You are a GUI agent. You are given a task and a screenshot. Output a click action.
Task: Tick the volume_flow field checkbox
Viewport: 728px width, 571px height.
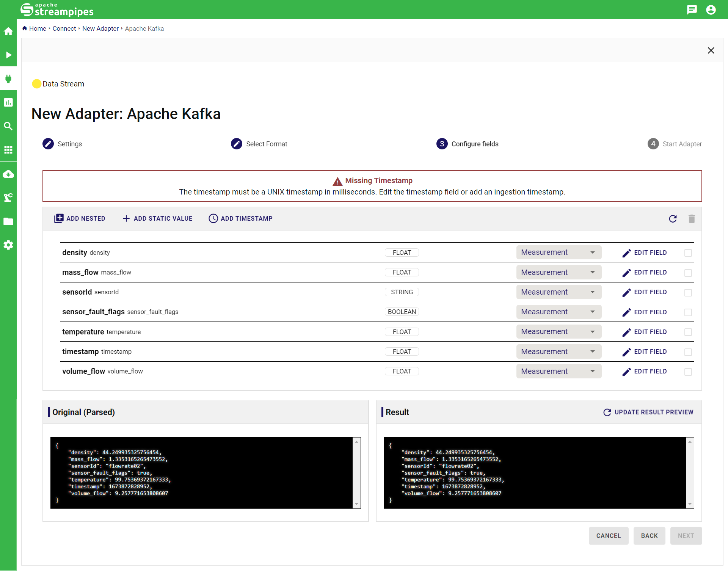click(x=688, y=372)
